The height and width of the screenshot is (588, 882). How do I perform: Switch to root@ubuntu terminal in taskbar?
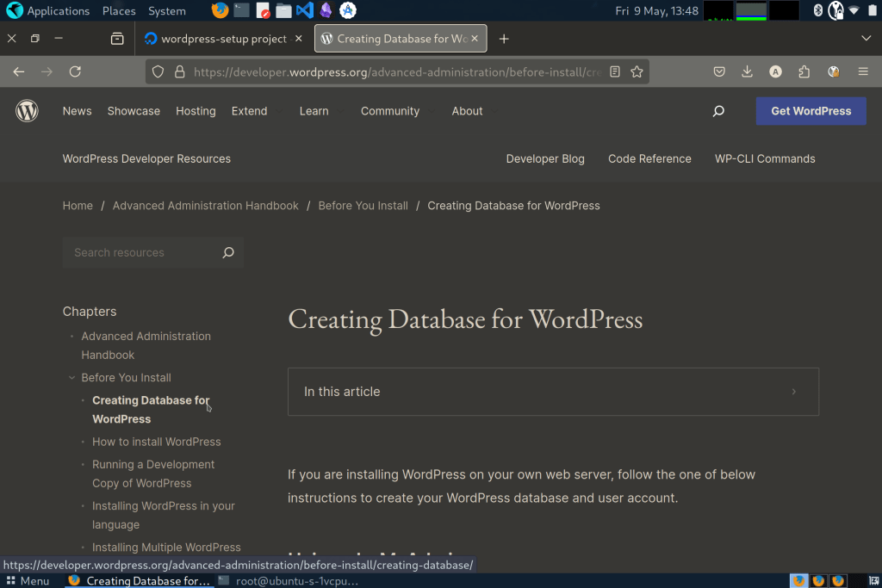[x=289, y=581]
